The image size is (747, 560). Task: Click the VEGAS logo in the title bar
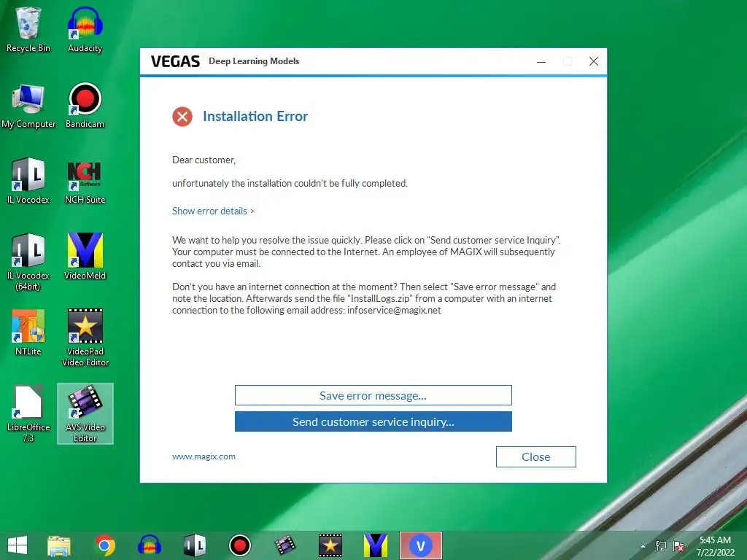[175, 61]
